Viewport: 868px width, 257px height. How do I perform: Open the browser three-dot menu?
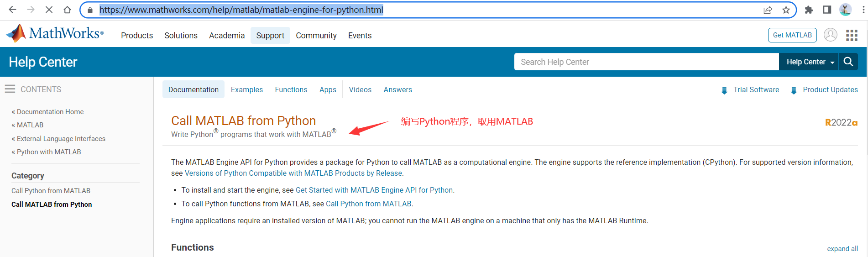pyautogui.click(x=863, y=10)
